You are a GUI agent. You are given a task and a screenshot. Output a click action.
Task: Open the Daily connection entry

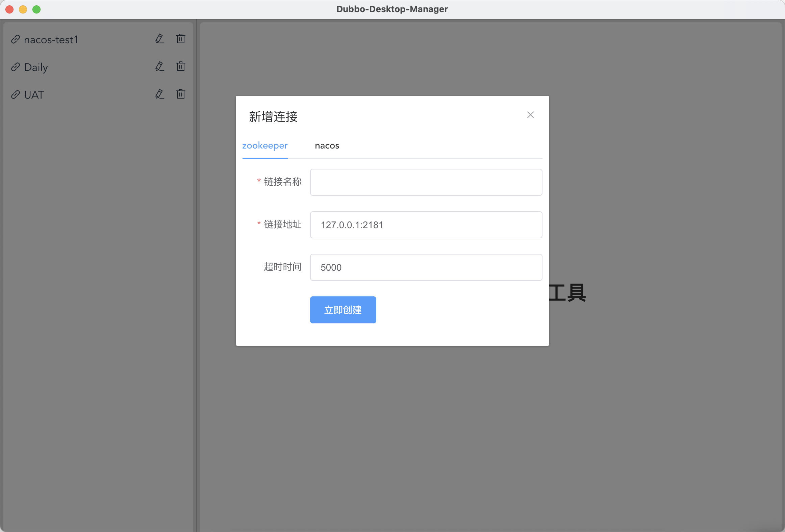point(36,68)
